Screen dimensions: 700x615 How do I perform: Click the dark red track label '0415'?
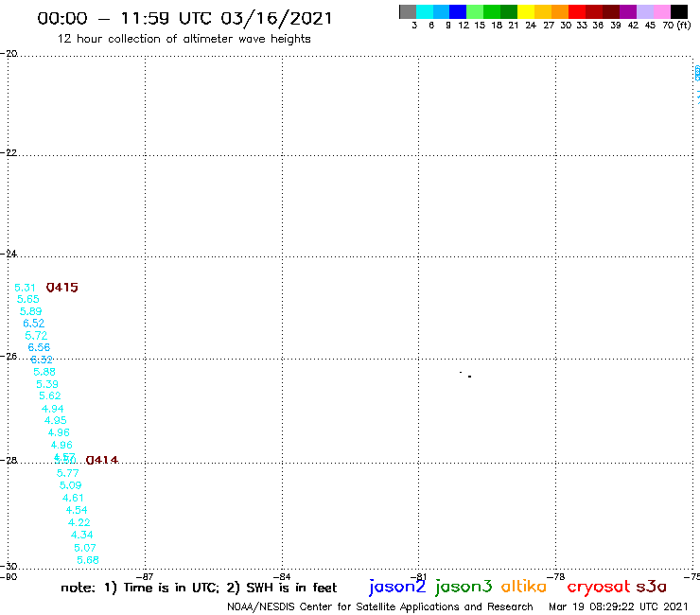tap(62, 288)
